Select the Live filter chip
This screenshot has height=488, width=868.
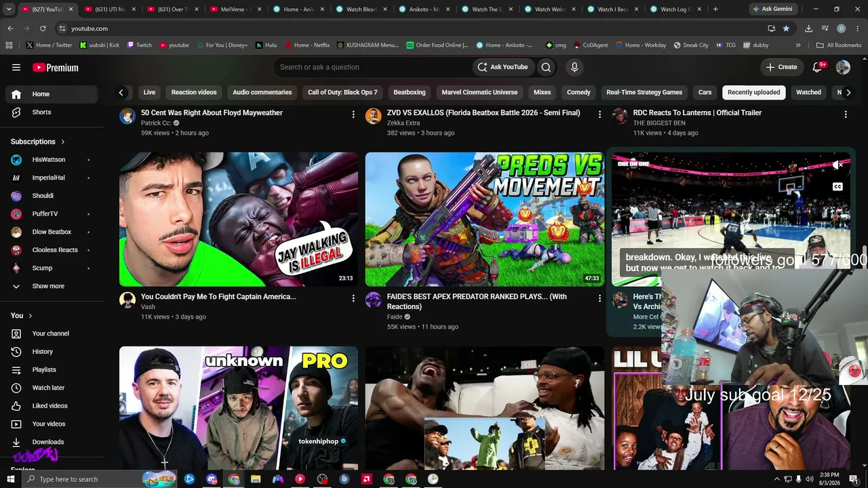pos(149,92)
